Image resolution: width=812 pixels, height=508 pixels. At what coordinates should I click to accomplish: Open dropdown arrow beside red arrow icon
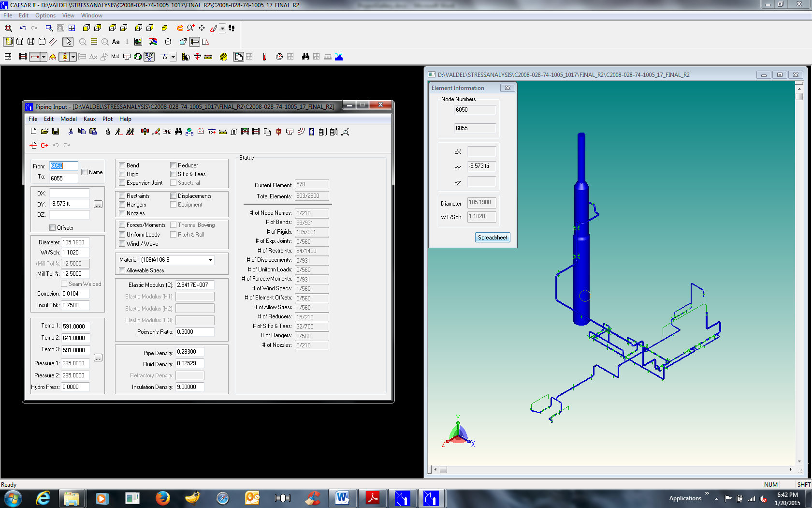[43, 57]
